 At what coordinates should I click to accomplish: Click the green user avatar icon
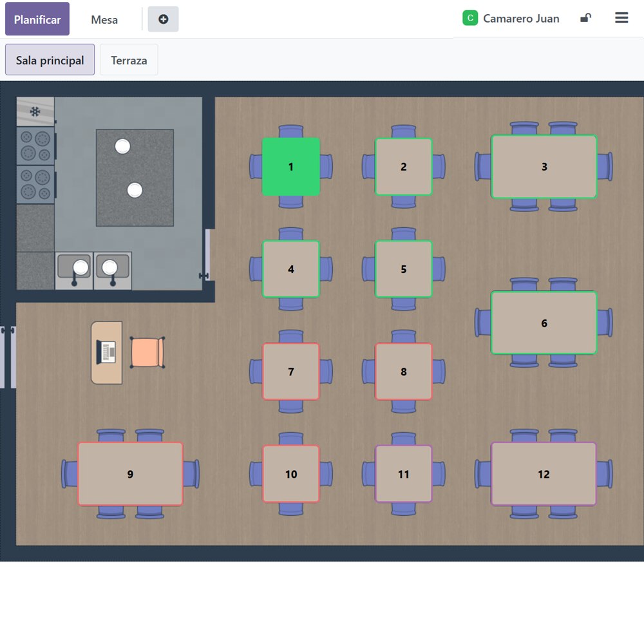click(x=470, y=18)
